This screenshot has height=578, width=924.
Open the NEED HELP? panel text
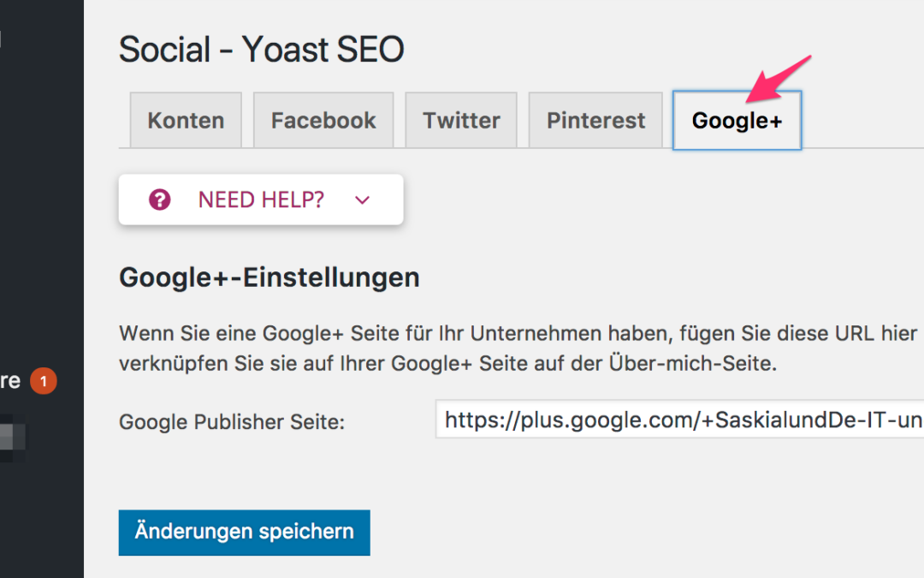tap(261, 200)
